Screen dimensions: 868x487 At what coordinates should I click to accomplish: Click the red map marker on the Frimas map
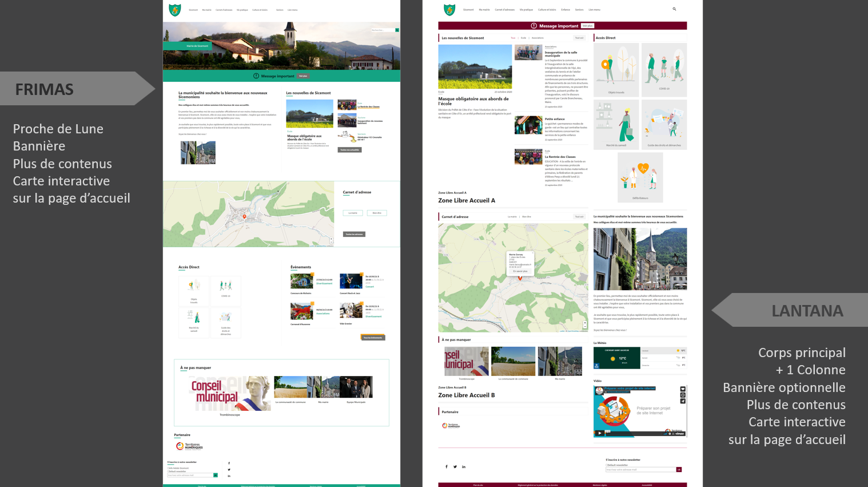[245, 216]
